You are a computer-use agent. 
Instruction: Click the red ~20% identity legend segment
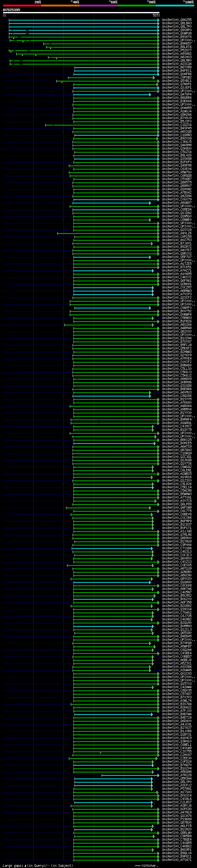click(x=22, y=6)
